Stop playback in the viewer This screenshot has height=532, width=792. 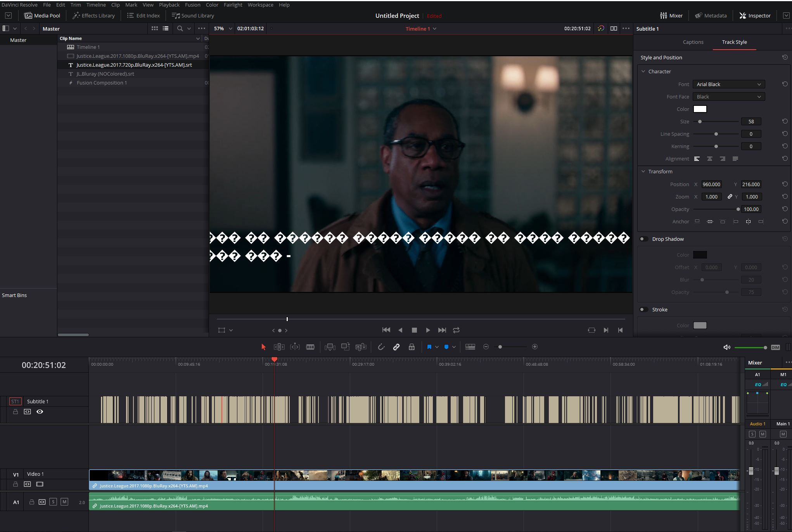point(414,330)
